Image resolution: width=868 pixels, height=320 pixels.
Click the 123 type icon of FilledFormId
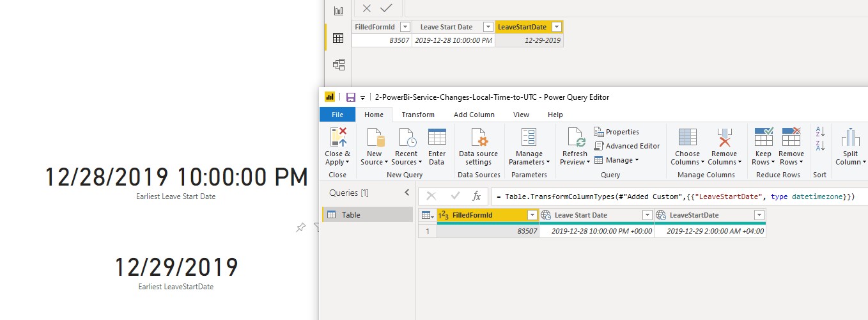click(x=443, y=215)
